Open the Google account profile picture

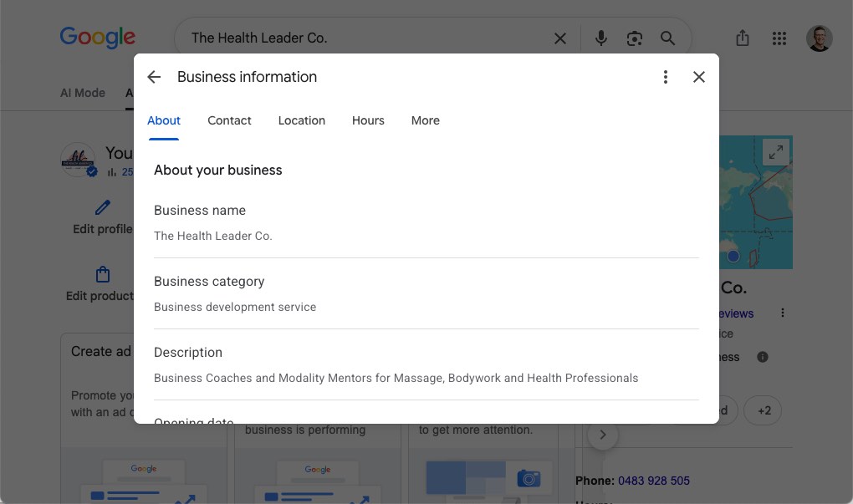tap(819, 38)
